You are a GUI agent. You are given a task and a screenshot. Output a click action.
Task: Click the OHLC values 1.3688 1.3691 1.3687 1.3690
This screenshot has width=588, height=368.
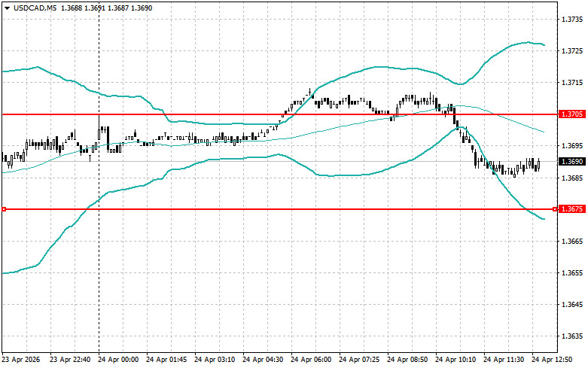[105, 8]
